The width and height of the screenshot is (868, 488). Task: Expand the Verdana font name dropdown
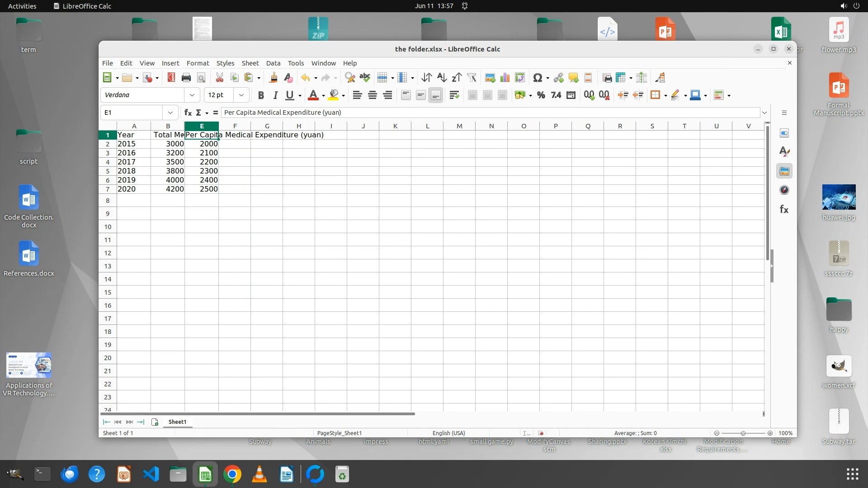tap(192, 95)
